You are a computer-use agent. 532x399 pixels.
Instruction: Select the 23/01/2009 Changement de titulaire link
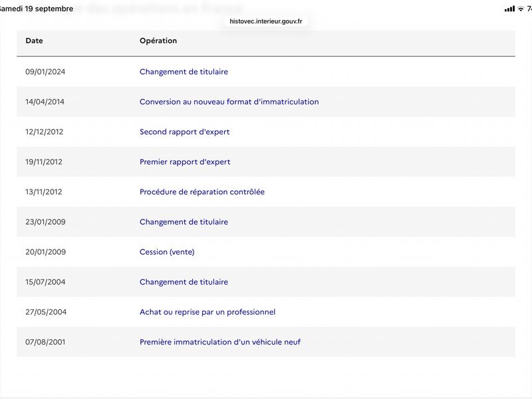pyautogui.click(x=184, y=222)
